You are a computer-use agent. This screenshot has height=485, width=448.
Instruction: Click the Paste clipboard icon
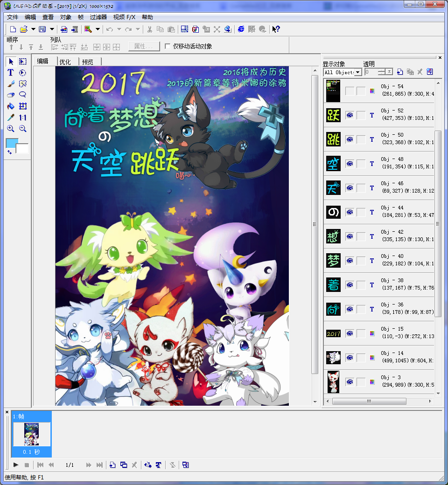pyautogui.click(x=171, y=29)
